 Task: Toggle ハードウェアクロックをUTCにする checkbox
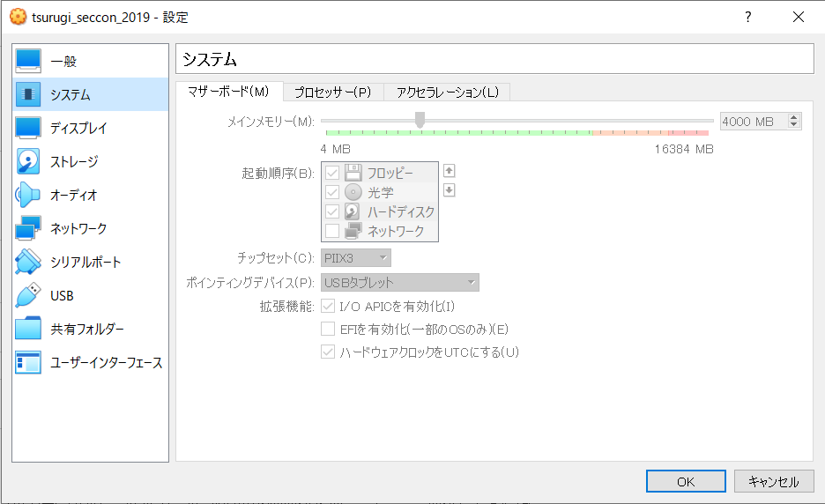click(x=328, y=352)
